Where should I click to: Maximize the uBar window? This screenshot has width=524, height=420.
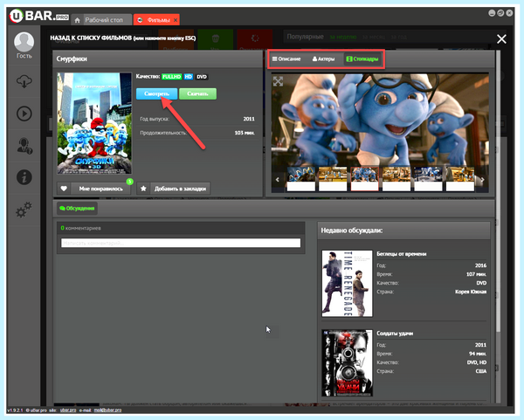pyautogui.click(x=500, y=13)
